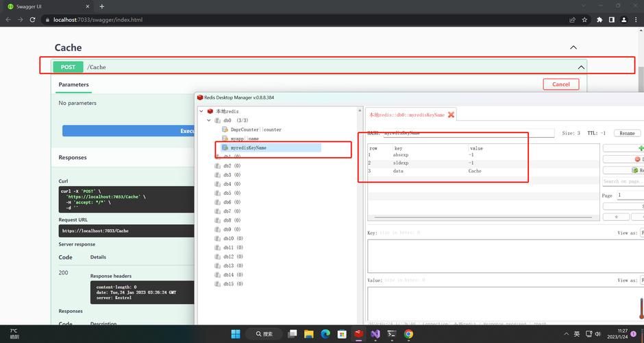Image resolution: width=644 pixels, height=343 pixels.
Task: Select the DaprCounter||counter key
Action: point(256,130)
